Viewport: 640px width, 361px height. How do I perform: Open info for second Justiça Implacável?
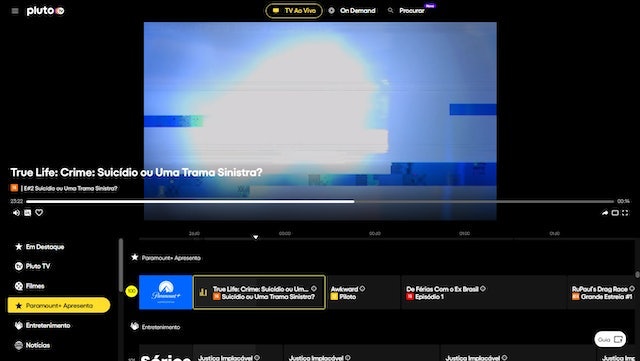[347, 358]
